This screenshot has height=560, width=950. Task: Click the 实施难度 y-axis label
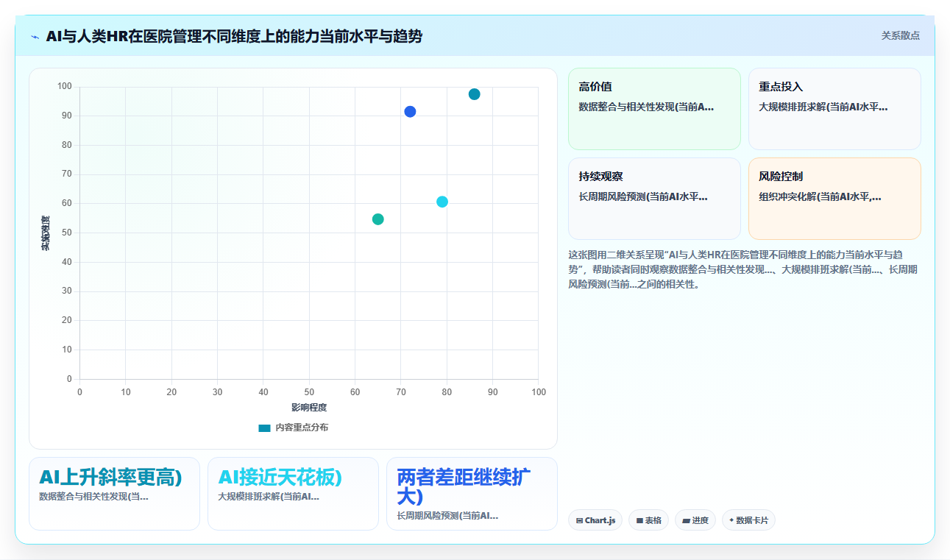tap(46, 233)
